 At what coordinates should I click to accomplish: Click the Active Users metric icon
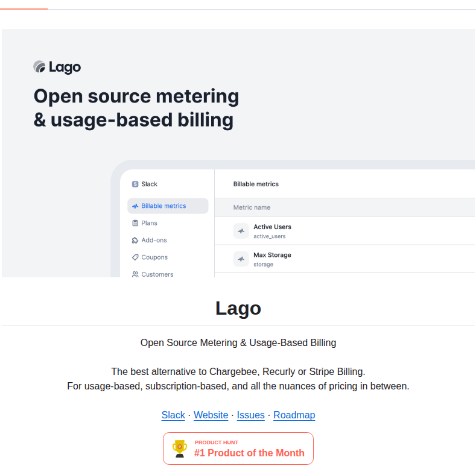point(241,231)
